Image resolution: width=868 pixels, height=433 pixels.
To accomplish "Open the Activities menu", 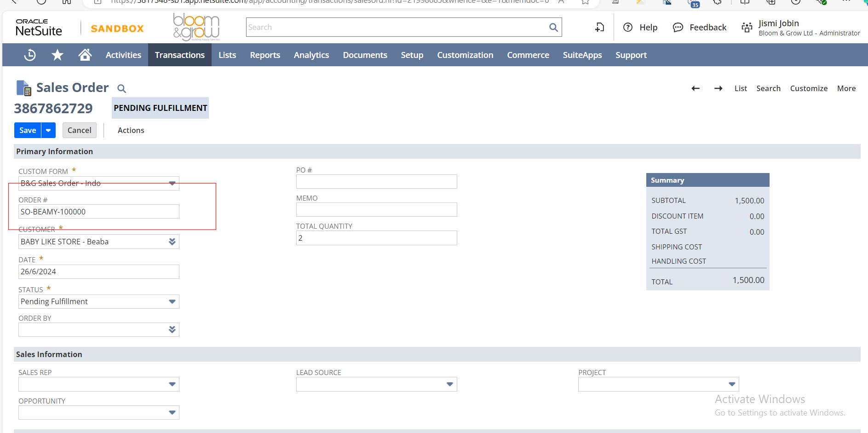I will click(123, 55).
